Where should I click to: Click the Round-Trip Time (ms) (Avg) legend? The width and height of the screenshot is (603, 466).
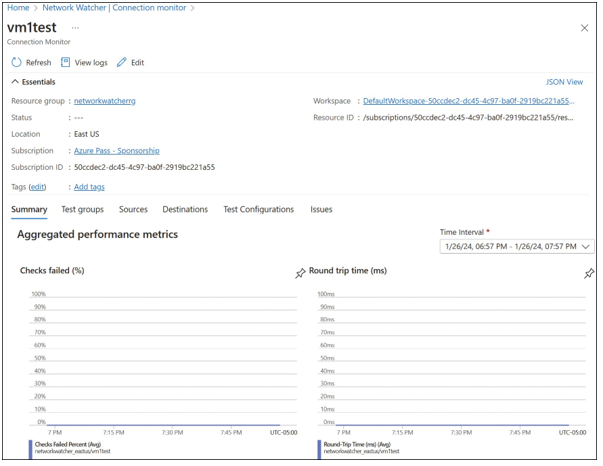357,444
